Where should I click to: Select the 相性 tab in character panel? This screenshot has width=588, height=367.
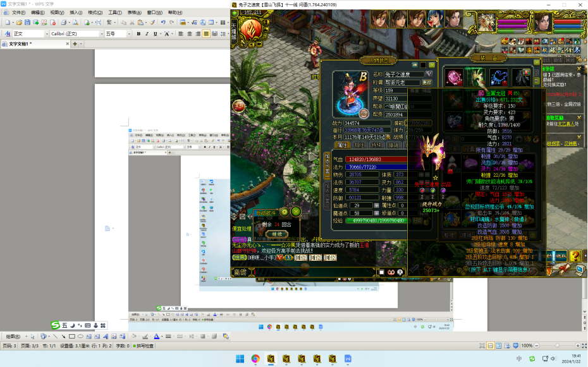pos(359,145)
